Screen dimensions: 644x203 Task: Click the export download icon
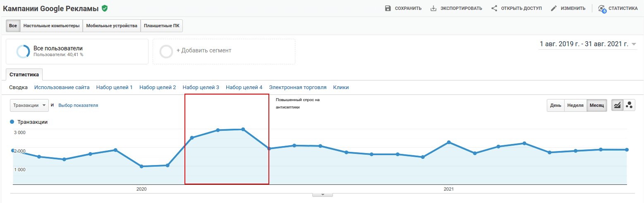tap(433, 8)
